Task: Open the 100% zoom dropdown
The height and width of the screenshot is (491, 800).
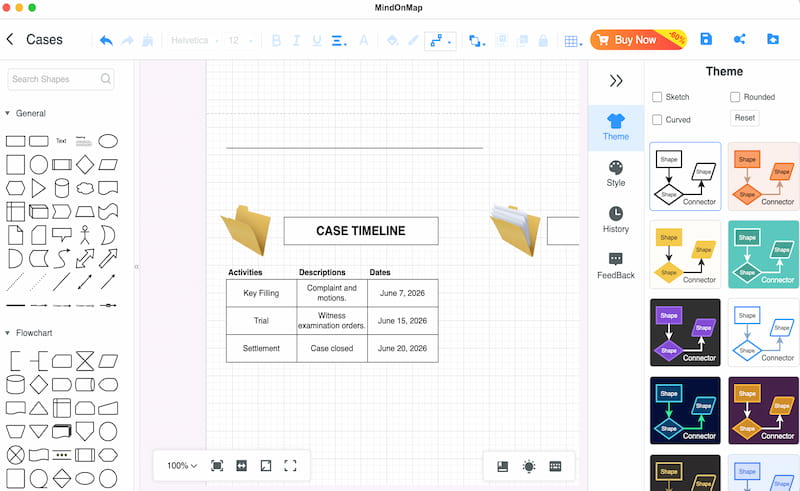Action: pos(182,465)
